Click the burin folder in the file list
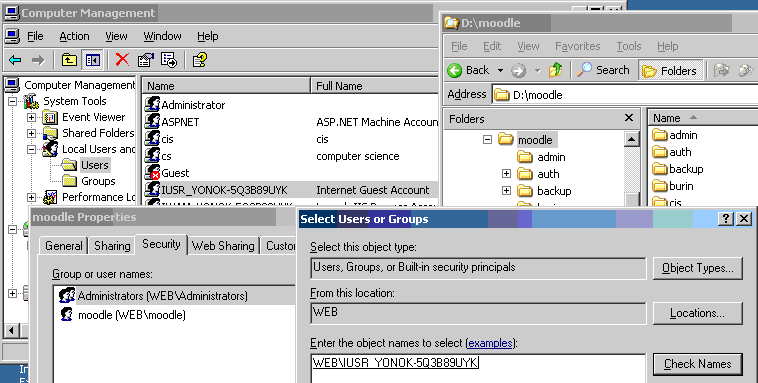758x383 pixels. [673, 186]
